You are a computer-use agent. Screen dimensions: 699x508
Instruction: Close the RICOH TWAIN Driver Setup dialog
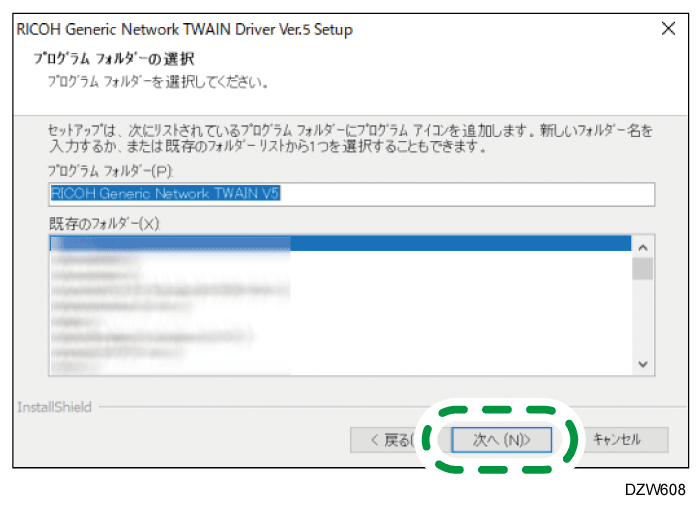coord(668,29)
